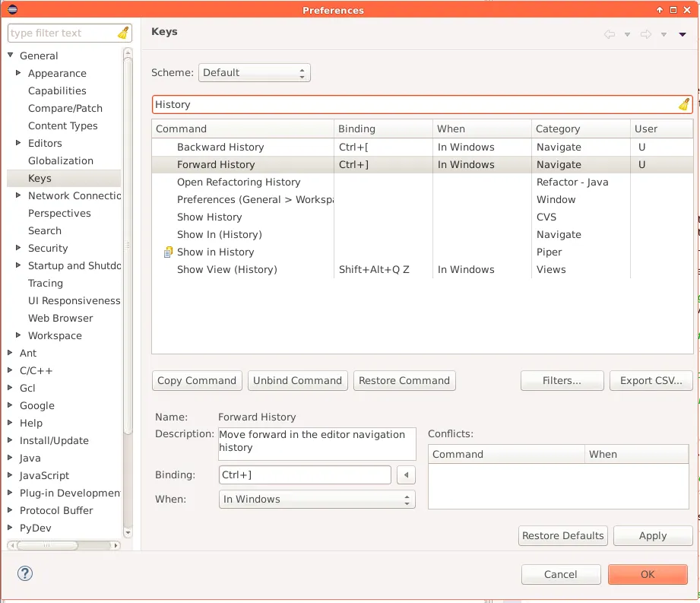The height and width of the screenshot is (603, 700).
Task: Select the Show History CVS command
Action: (x=423, y=217)
